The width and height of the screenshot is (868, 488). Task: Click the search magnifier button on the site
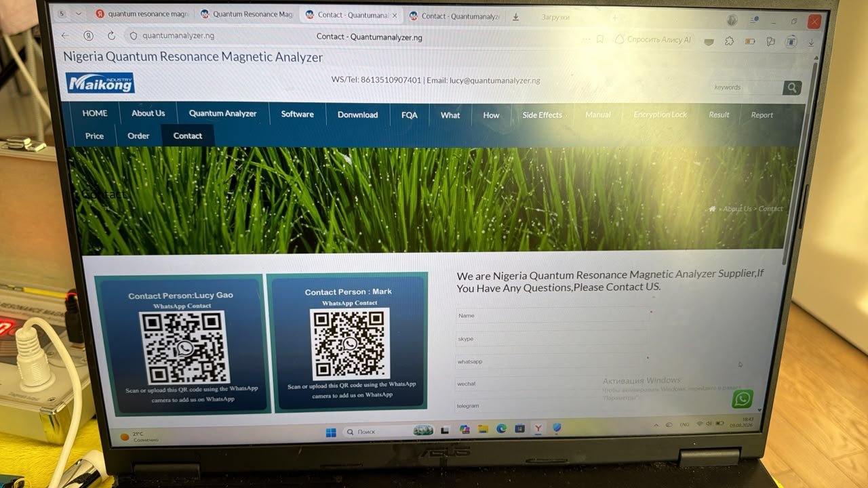(791, 87)
